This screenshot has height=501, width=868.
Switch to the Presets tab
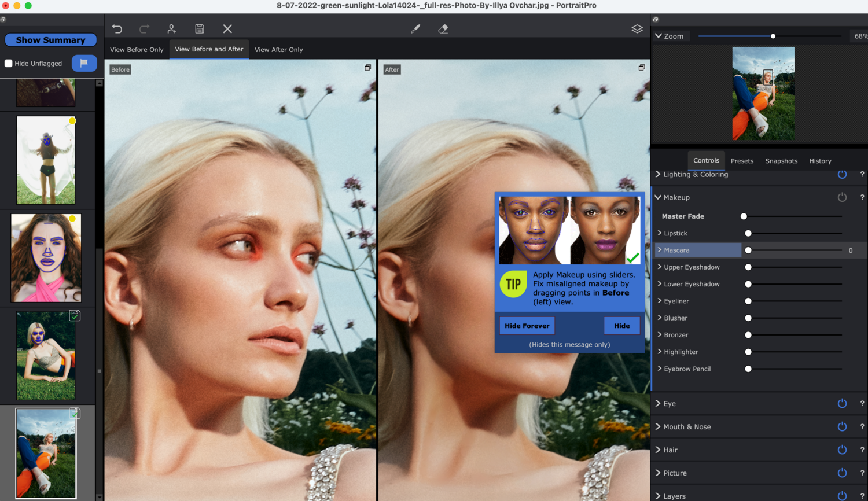(742, 161)
